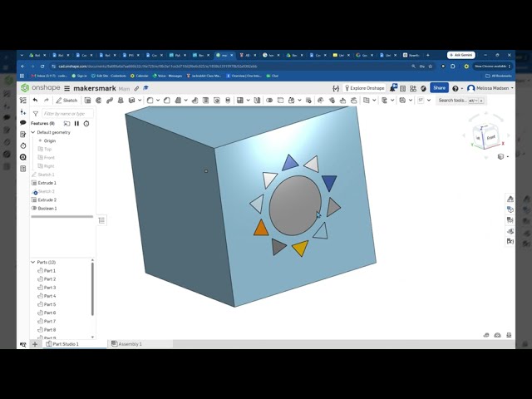
Task: Toggle the feature list panel handle icon
Action: pos(101,220)
